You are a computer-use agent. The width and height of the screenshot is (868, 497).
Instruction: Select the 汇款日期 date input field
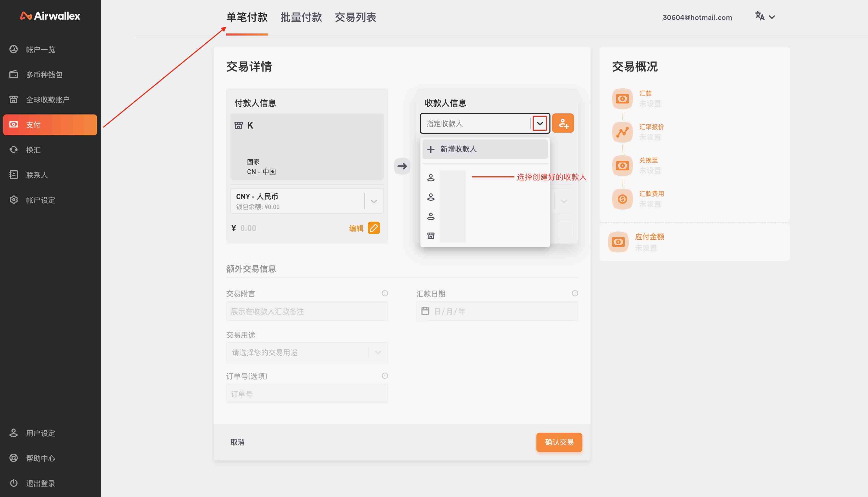[x=497, y=311]
